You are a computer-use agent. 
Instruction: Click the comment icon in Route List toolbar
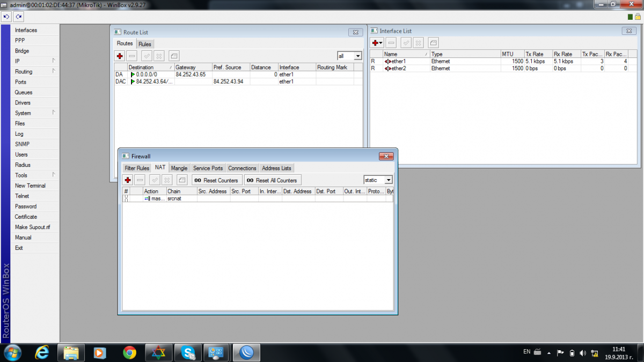click(174, 56)
